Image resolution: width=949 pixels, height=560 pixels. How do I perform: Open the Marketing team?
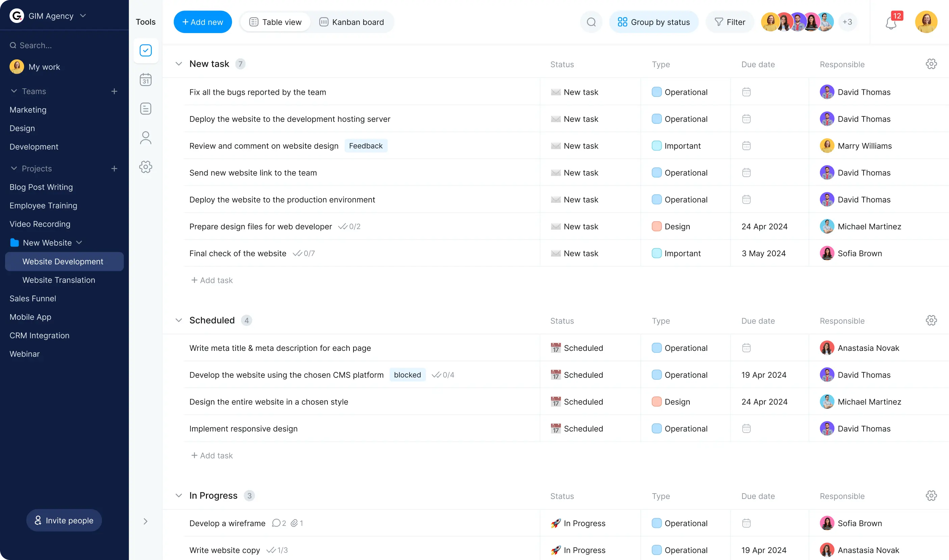28,110
